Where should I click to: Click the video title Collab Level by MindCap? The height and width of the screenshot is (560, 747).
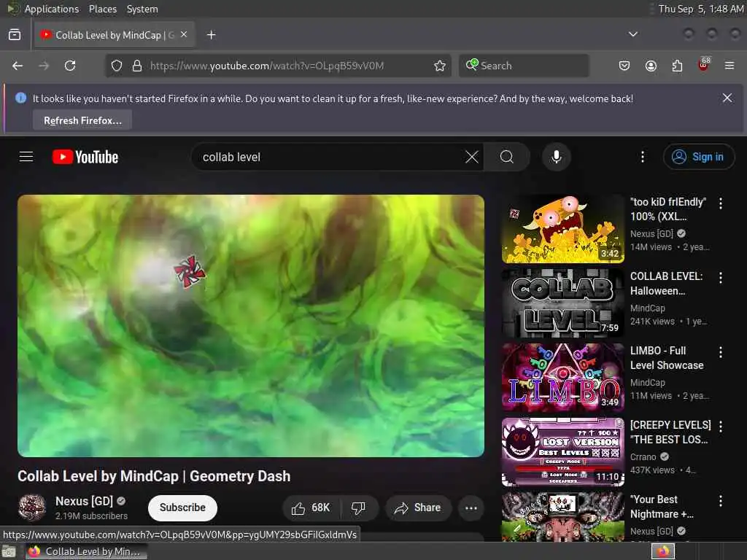pos(154,476)
